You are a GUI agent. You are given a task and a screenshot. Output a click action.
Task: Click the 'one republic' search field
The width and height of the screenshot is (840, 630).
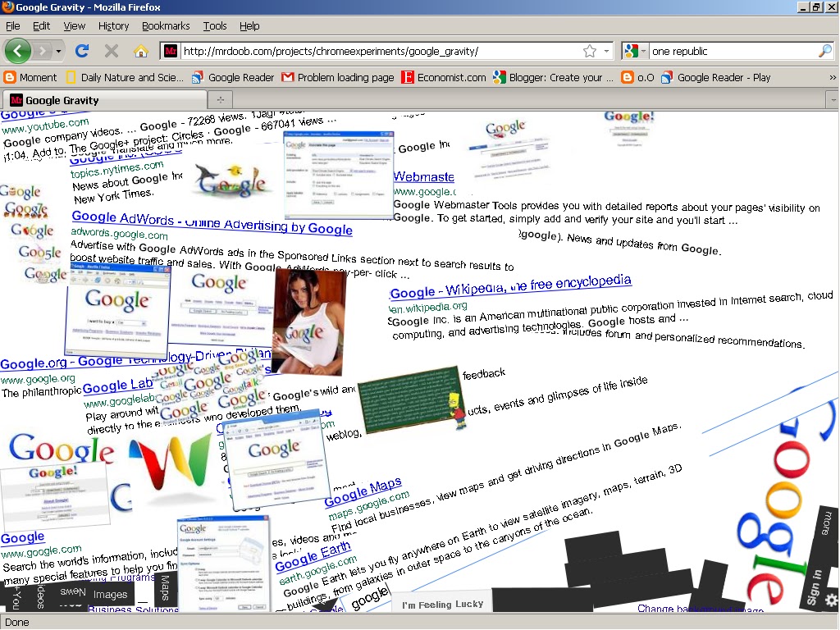(x=732, y=52)
